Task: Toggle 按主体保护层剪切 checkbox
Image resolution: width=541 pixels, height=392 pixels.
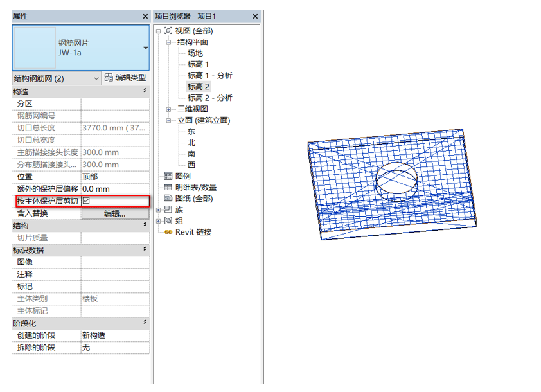Action: tap(87, 201)
